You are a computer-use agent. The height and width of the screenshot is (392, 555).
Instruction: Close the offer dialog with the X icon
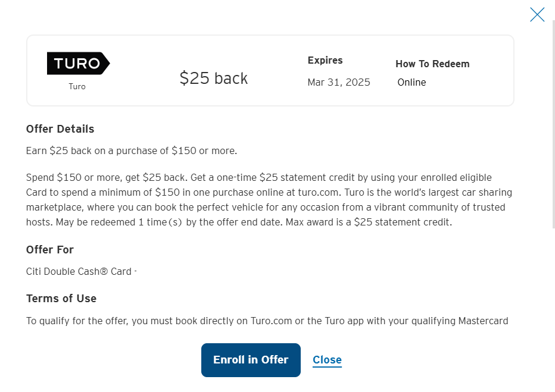pyautogui.click(x=537, y=14)
